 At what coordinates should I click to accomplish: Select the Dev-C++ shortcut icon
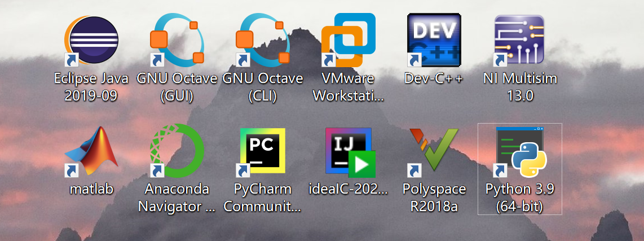pyautogui.click(x=434, y=40)
